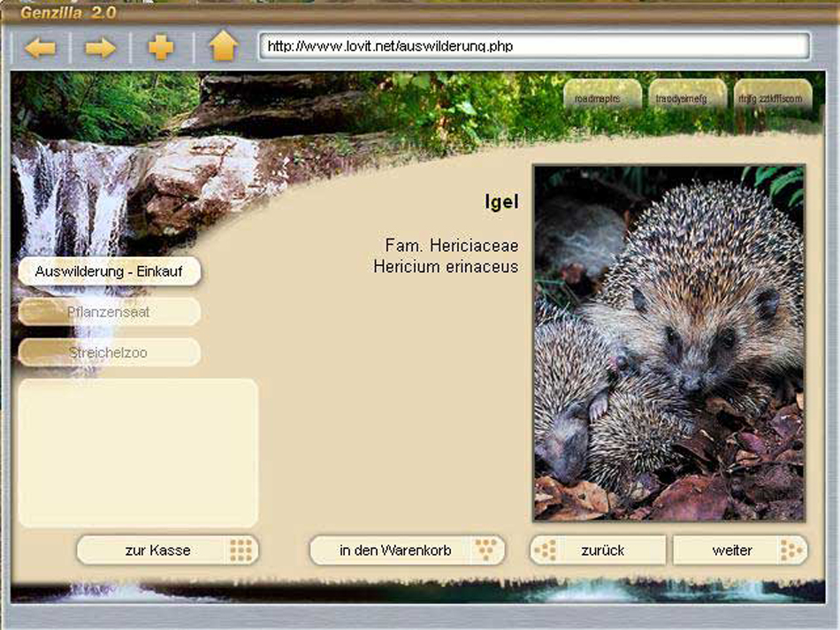The width and height of the screenshot is (840, 630).
Task: Go to checkout via zur Kasse
Action: click(x=157, y=550)
